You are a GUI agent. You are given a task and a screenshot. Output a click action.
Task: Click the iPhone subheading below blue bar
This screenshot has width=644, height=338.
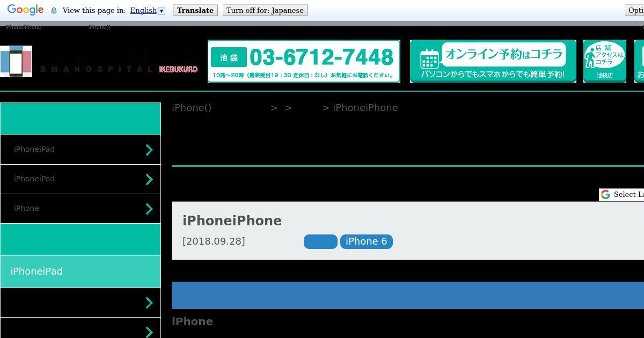click(x=192, y=321)
